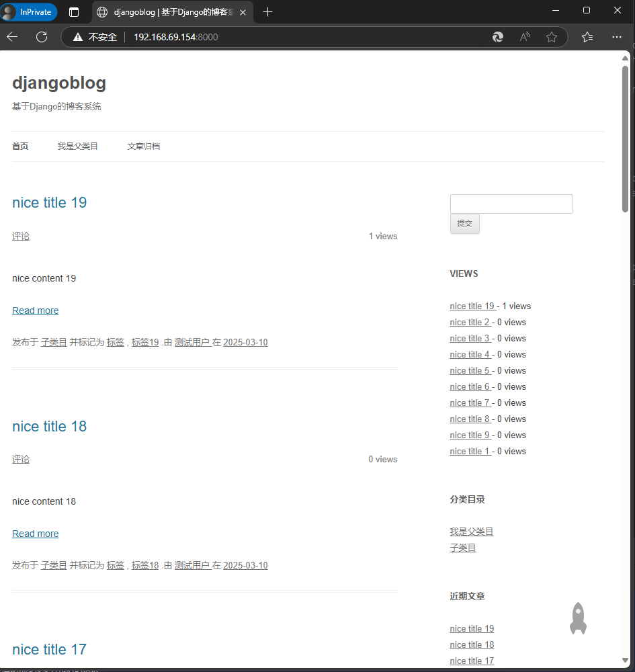Open nice title 5 in VIEWS list
This screenshot has width=635, height=672.
pyautogui.click(x=470, y=371)
